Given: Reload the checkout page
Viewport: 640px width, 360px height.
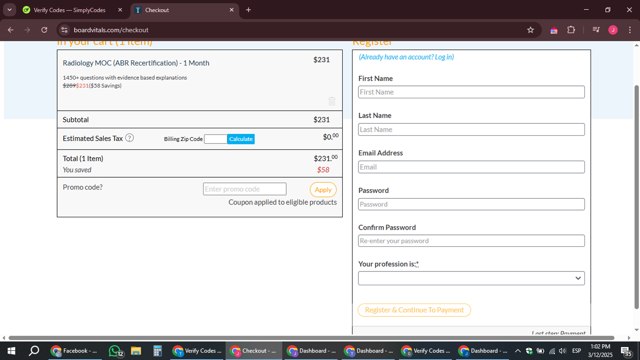Looking at the screenshot, I should (x=44, y=30).
